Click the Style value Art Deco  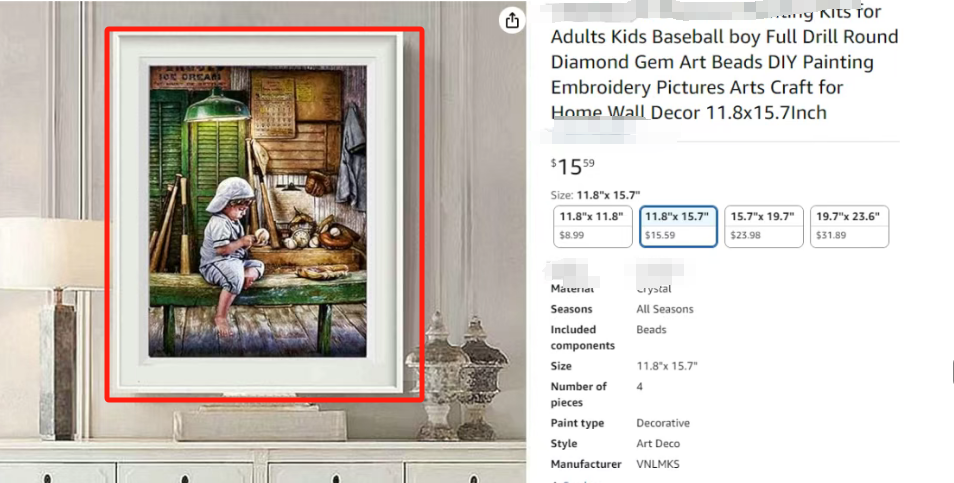coord(658,443)
